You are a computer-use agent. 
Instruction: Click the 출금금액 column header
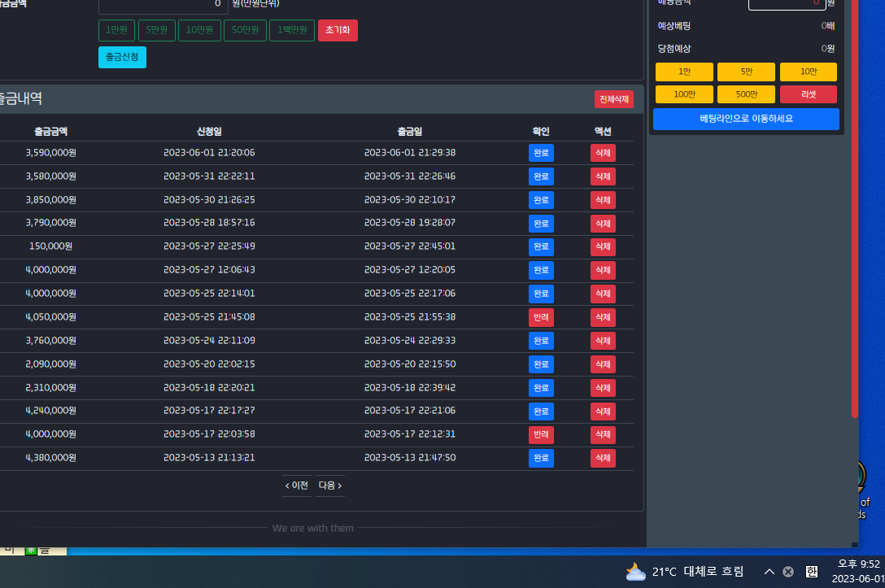[50, 132]
